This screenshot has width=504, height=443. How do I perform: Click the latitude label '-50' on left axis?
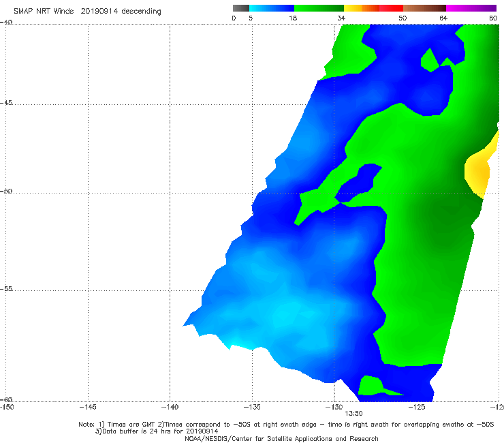(6, 191)
